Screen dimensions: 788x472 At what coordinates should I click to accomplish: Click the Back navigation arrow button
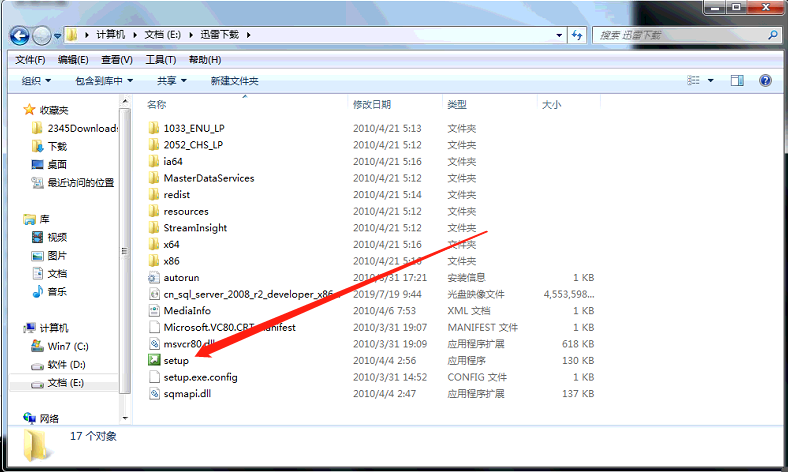[19, 35]
